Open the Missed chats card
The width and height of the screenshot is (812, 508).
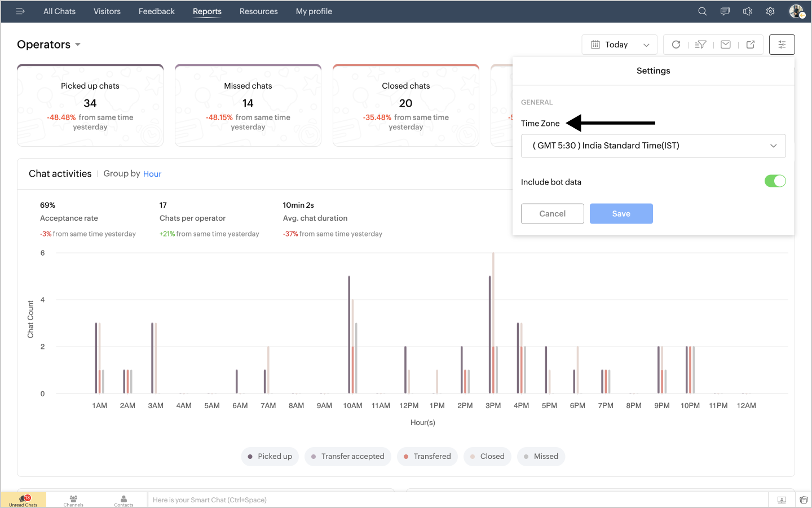click(248, 106)
